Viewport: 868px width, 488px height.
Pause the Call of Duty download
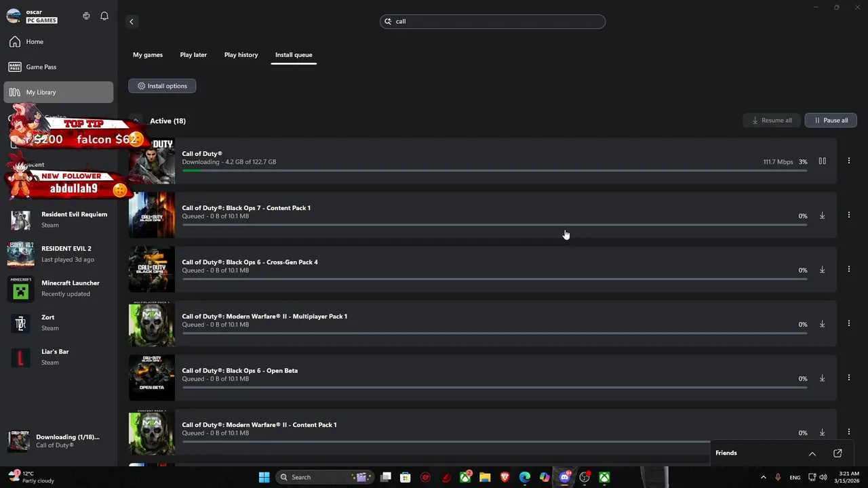point(822,161)
